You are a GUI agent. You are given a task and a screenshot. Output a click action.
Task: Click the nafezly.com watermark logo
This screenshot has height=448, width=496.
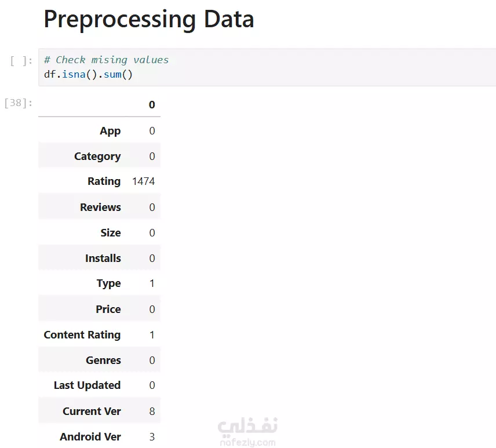(247, 432)
